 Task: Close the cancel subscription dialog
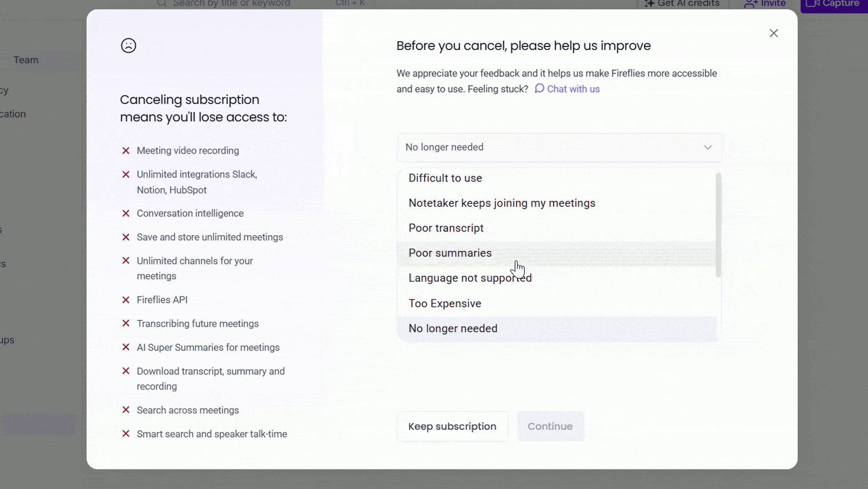point(774,33)
